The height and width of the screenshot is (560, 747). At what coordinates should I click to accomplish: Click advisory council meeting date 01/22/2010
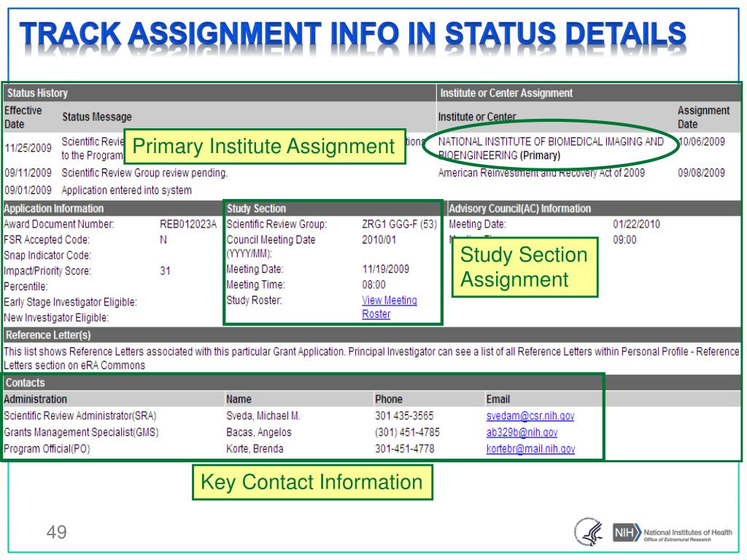click(636, 224)
